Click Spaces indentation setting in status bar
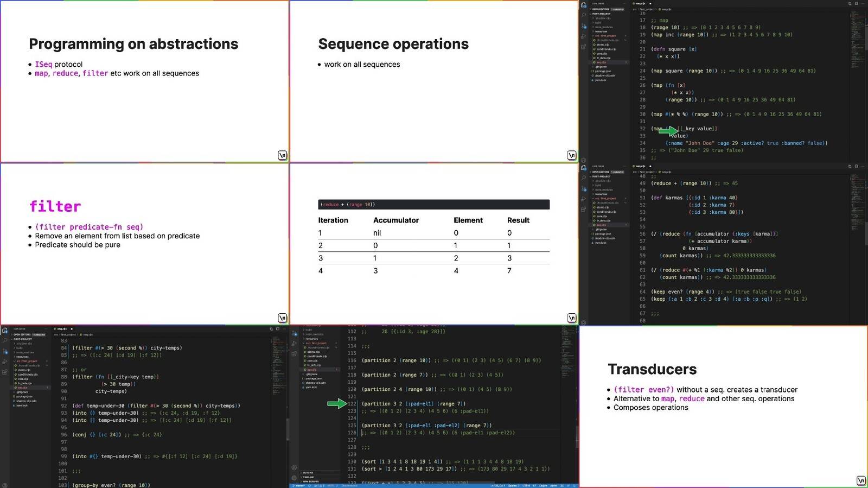 click(514, 485)
